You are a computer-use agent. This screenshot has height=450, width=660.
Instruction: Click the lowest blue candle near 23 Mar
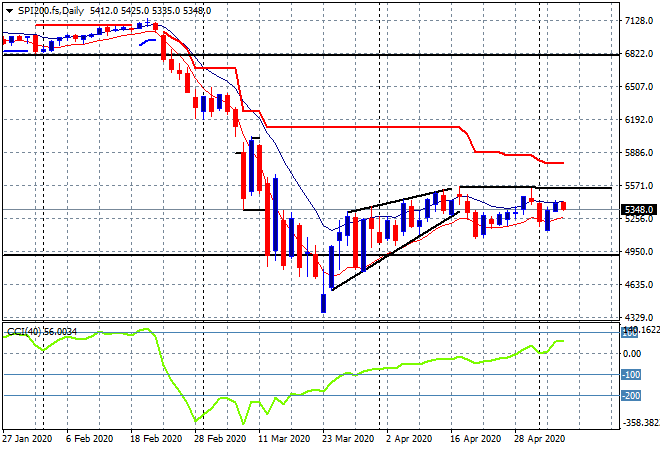(x=323, y=303)
